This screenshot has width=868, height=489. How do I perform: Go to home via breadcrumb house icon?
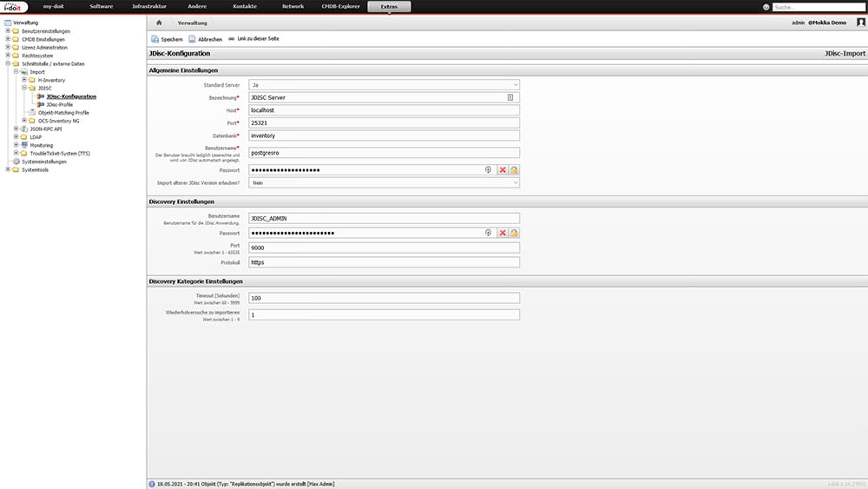coord(159,23)
